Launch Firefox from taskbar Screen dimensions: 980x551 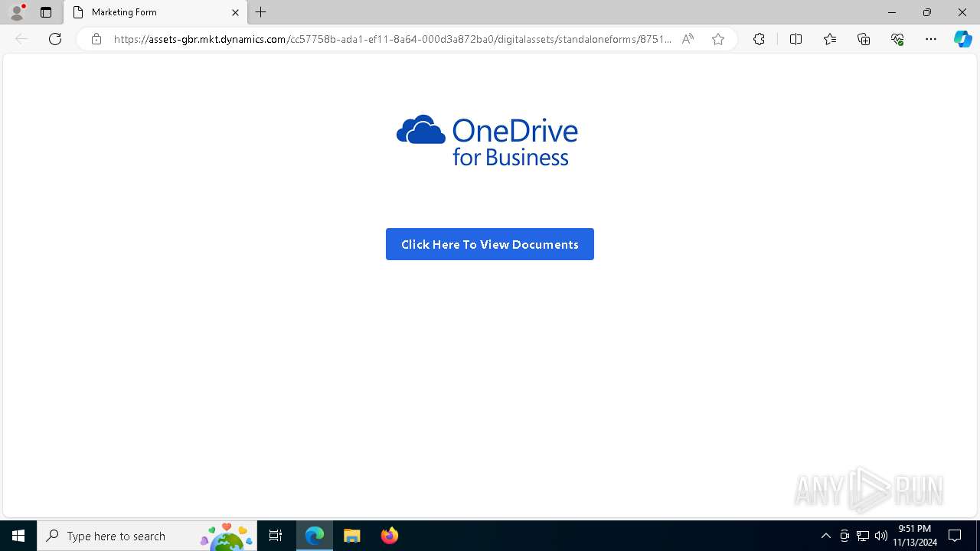pos(390,536)
